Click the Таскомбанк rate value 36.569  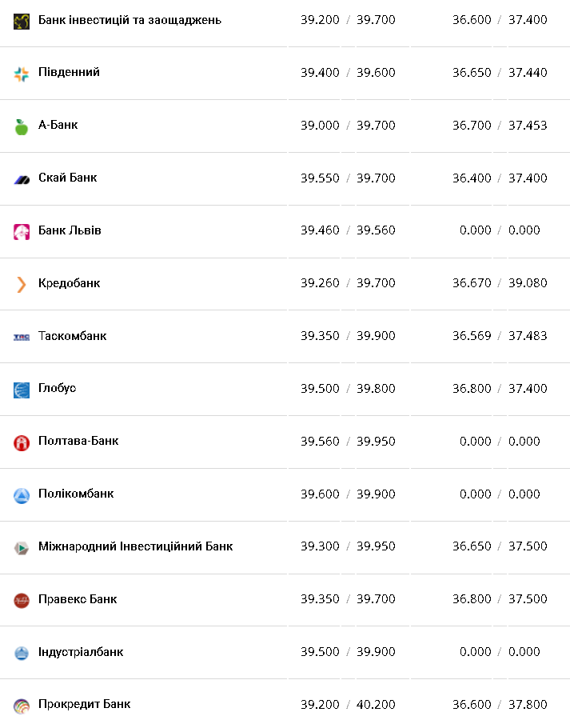pyautogui.click(x=472, y=336)
